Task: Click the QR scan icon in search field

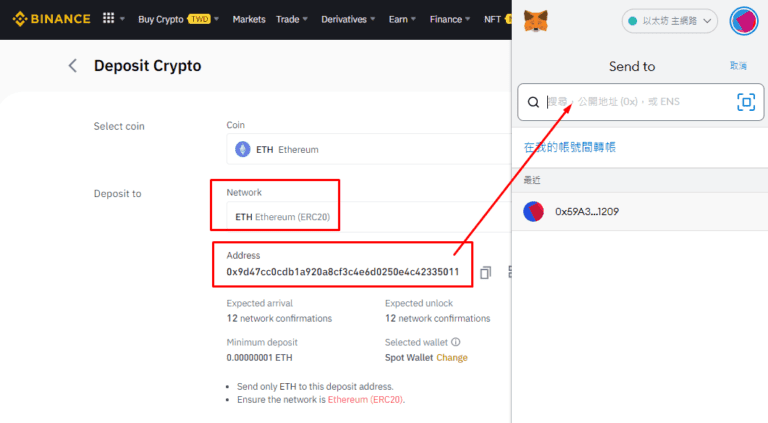Action: click(746, 102)
